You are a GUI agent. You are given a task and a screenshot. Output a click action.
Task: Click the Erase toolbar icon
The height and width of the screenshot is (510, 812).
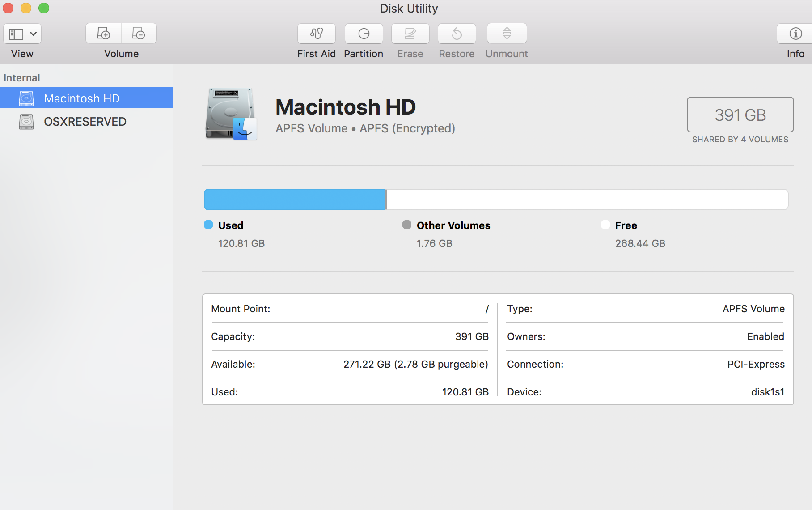pos(410,34)
